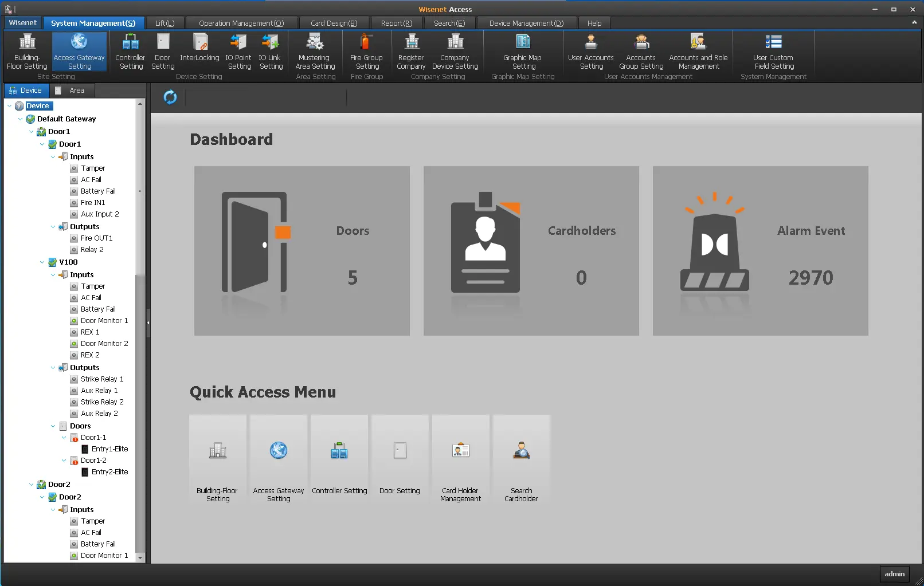The width and height of the screenshot is (924, 586).
Task: Open Graphic Map Setting
Action: pyautogui.click(x=523, y=51)
